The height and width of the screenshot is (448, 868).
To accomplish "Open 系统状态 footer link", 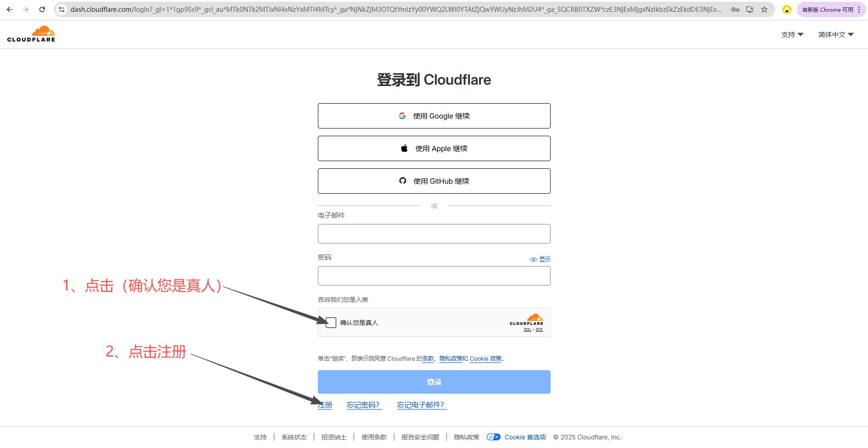I will (294, 437).
